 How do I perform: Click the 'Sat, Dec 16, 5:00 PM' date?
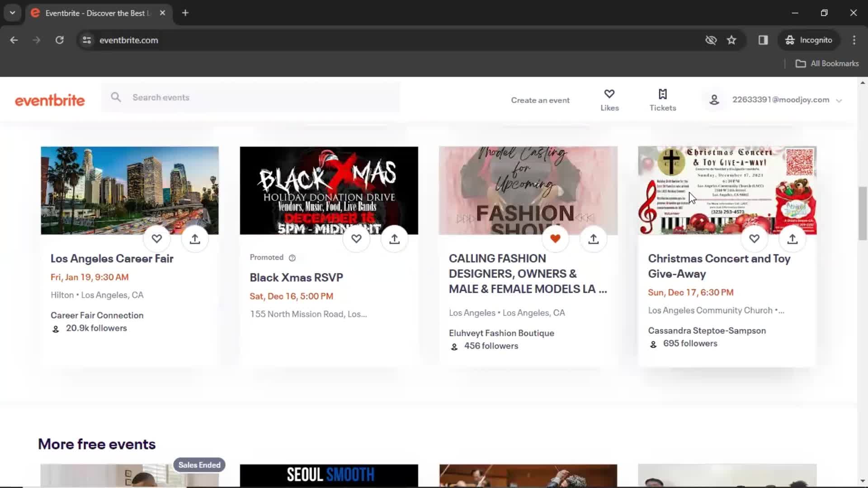pos(292,296)
